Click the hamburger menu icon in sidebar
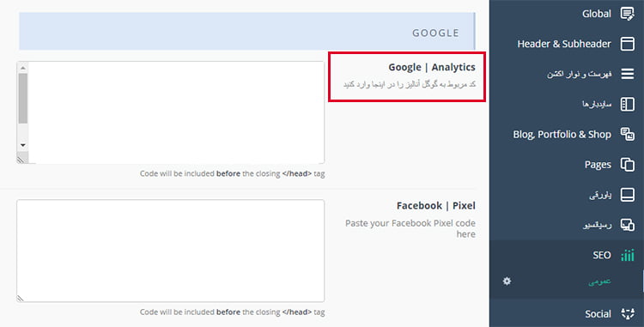The height and width of the screenshot is (327, 644). (x=627, y=74)
